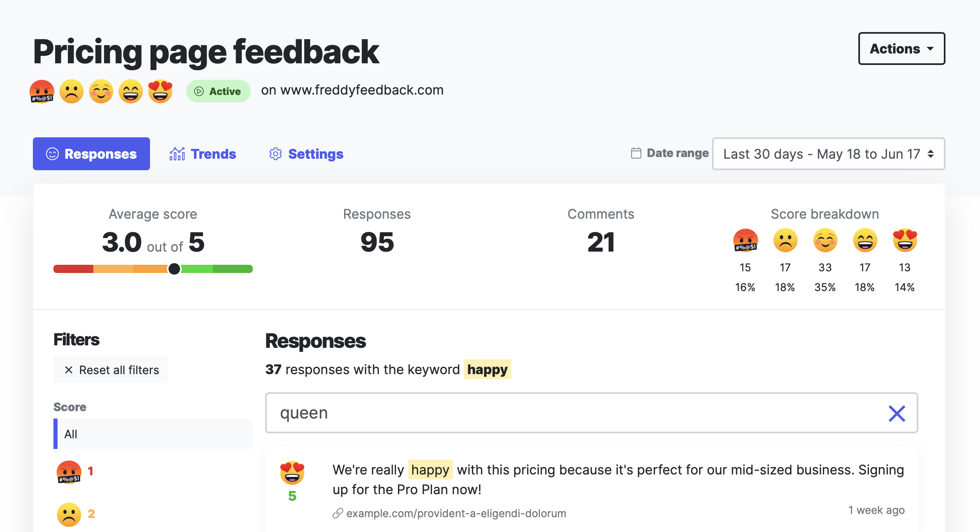Image resolution: width=980 pixels, height=532 pixels.
Task: Click the calendar icon next to Date range
Action: tap(636, 153)
